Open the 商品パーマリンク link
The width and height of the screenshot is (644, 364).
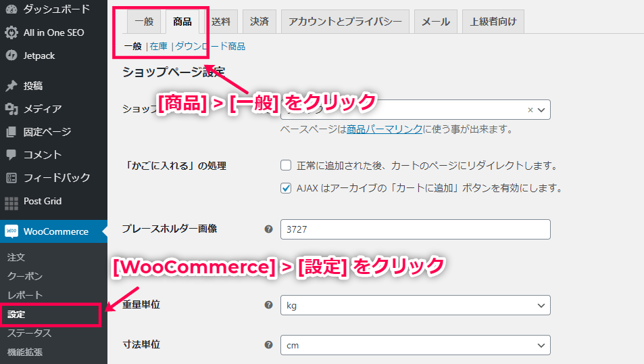pyautogui.click(x=385, y=129)
